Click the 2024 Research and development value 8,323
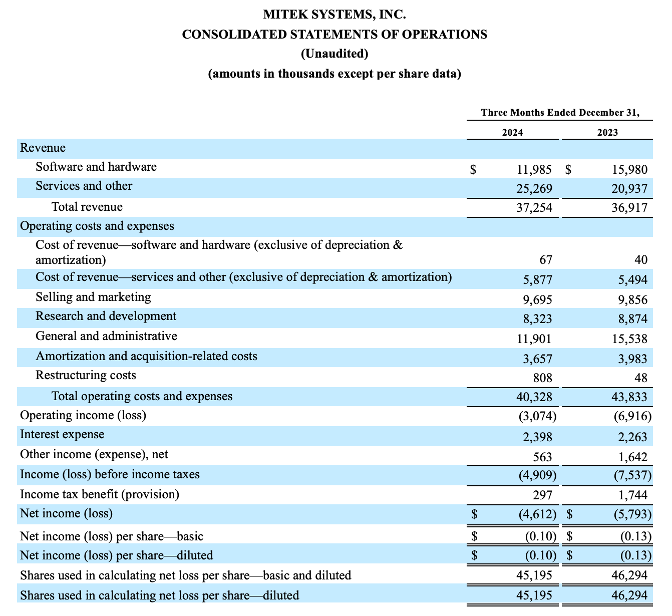The image size is (672, 616). (535, 319)
